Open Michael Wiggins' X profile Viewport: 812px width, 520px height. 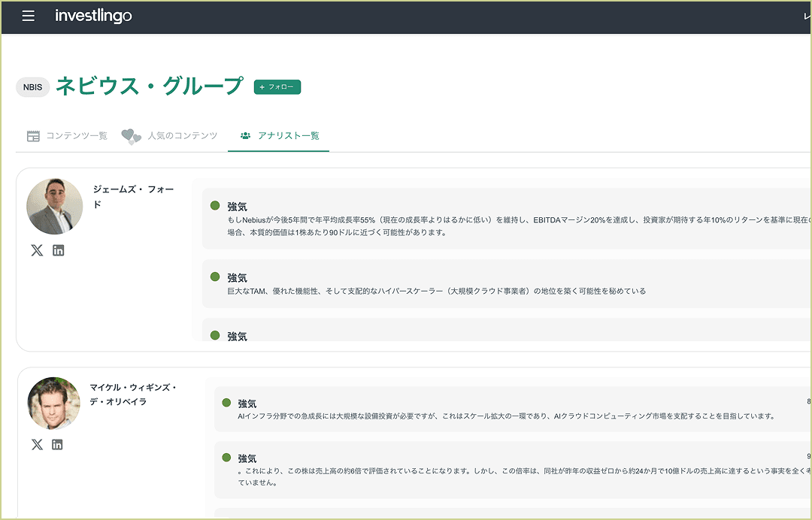click(x=37, y=444)
